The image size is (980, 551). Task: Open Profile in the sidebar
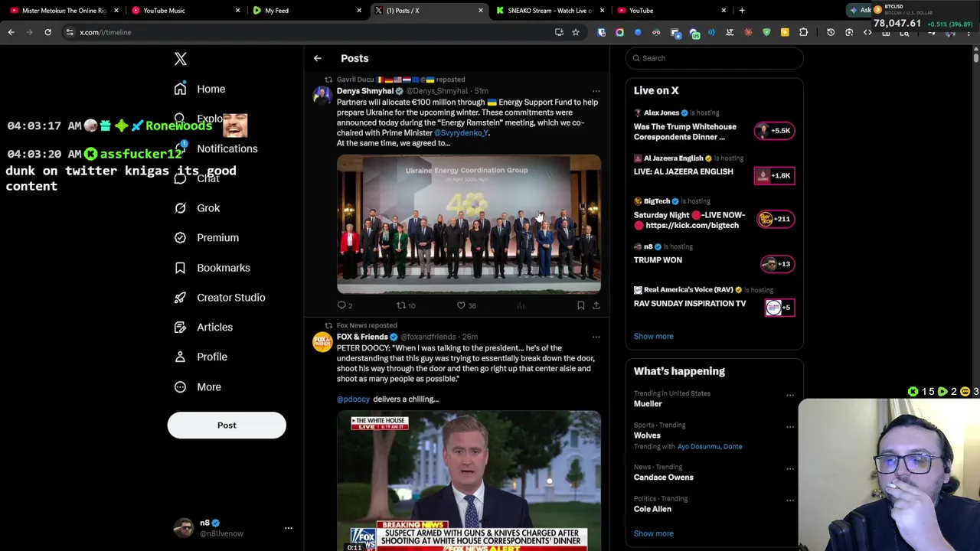pos(211,357)
